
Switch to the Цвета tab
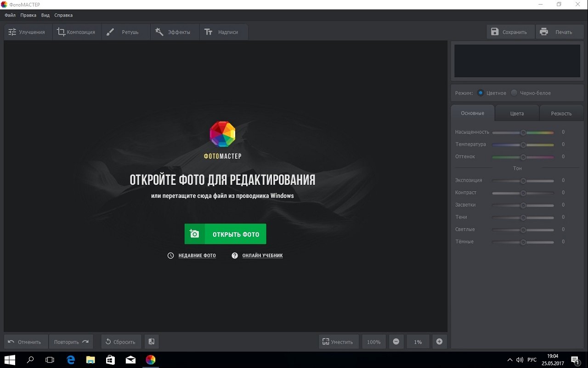point(517,113)
